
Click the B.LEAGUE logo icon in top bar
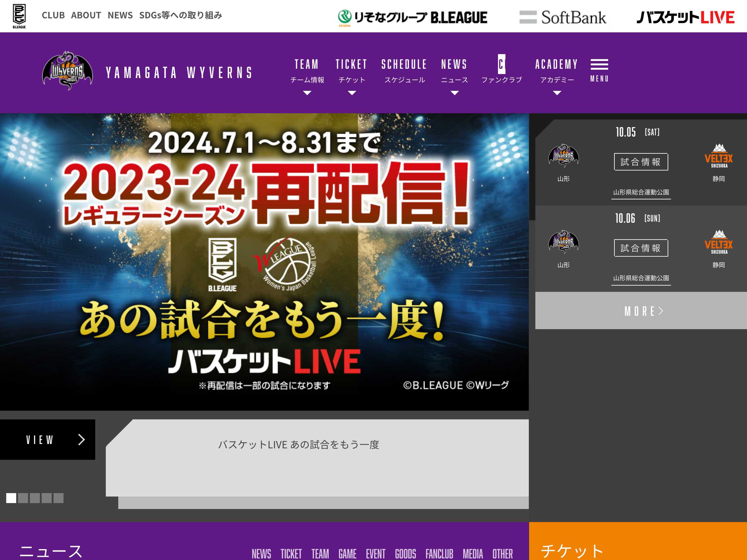(x=19, y=16)
